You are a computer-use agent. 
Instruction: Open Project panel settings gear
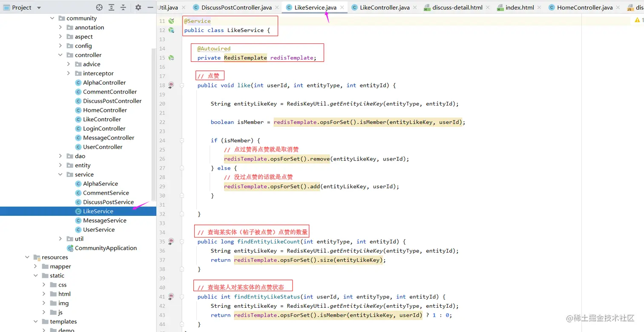tap(138, 7)
